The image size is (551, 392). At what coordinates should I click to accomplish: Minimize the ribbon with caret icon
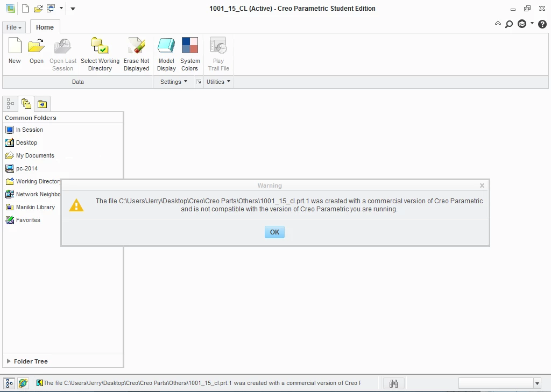(x=498, y=24)
